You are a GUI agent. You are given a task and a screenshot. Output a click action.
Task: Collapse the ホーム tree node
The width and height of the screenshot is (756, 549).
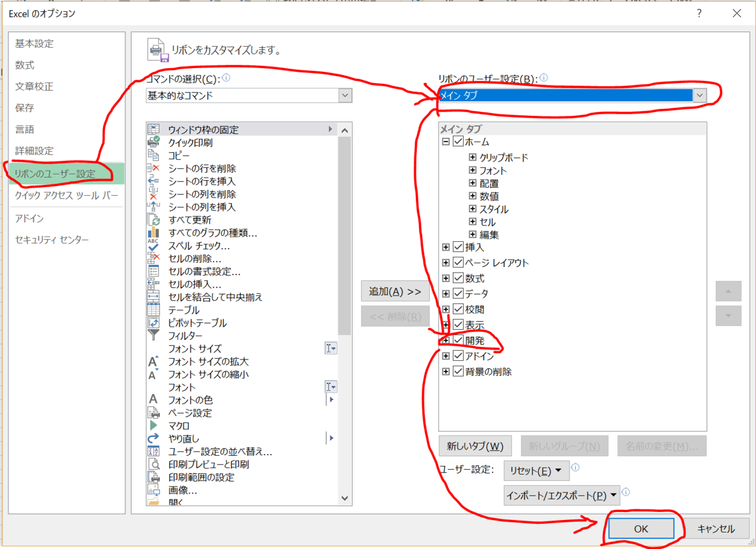pos(446,142)
